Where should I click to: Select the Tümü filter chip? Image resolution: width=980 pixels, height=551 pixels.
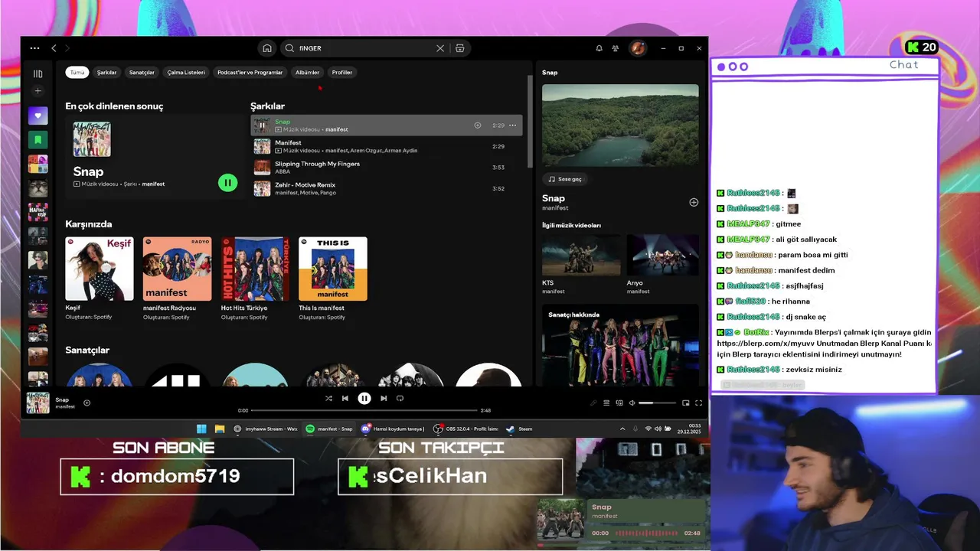point(77,73)
